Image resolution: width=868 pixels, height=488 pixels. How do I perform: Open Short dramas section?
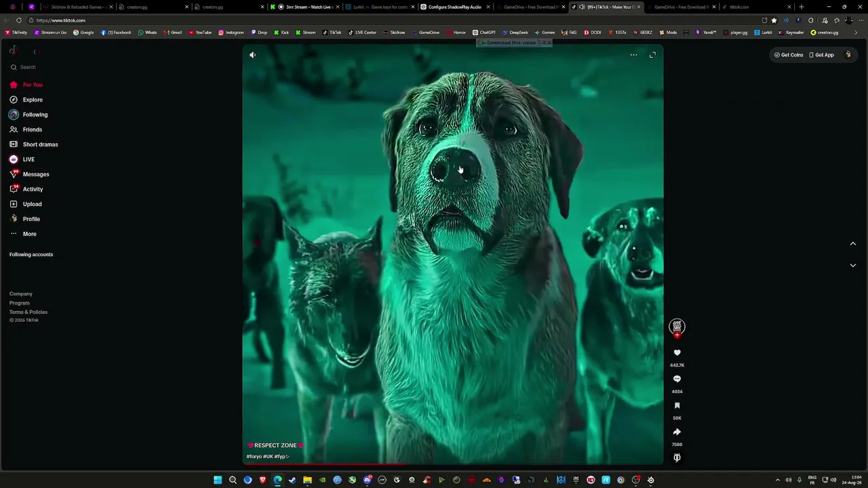pyautogui.click(x=34, y=144)
